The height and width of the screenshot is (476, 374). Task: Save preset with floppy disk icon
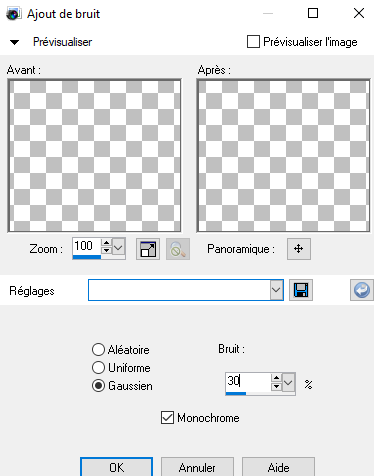pos(301,290)
